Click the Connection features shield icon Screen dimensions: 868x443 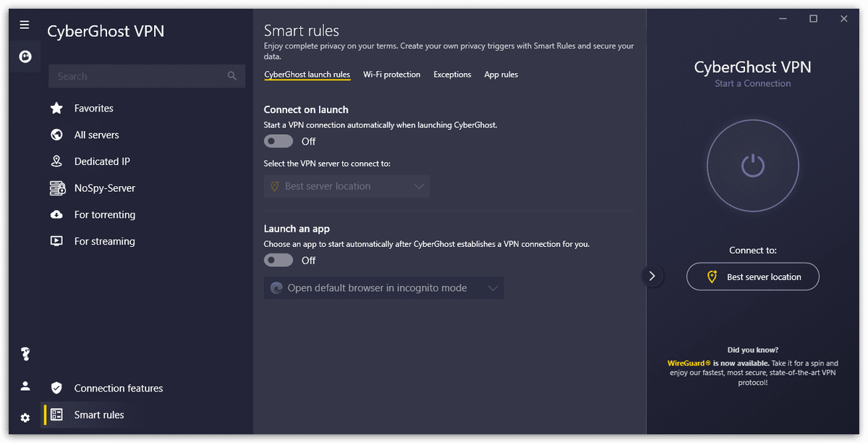click(56, 388)
